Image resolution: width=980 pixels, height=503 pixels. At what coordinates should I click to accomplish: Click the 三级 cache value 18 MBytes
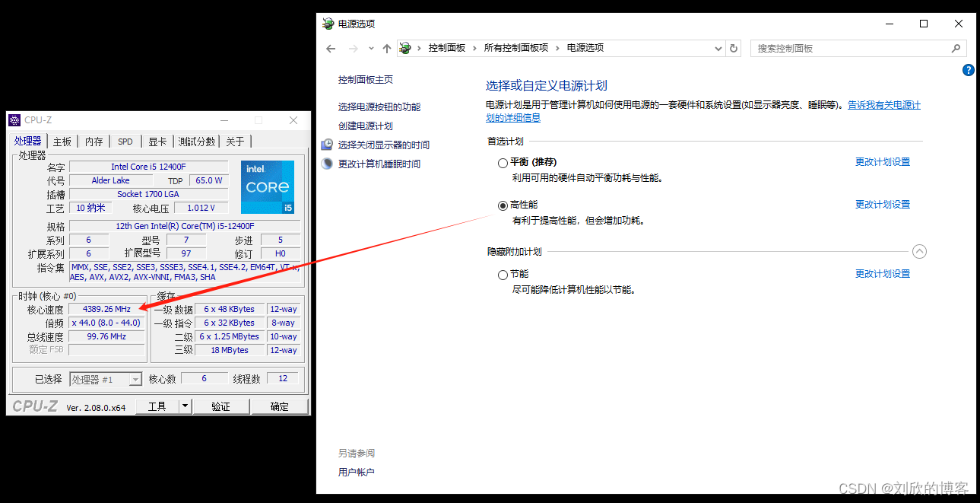tap(230, 350)
